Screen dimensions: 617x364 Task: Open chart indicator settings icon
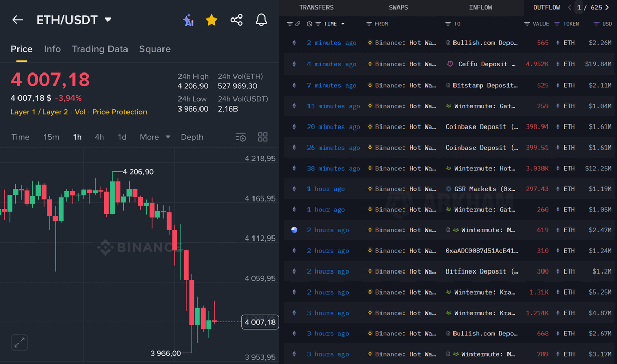point(241,137)
